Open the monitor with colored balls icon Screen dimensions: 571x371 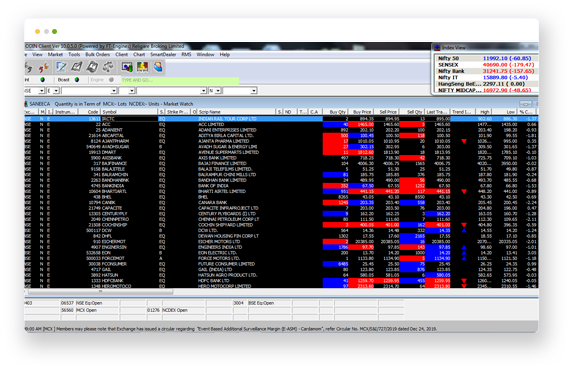click(x=127, y=67)
